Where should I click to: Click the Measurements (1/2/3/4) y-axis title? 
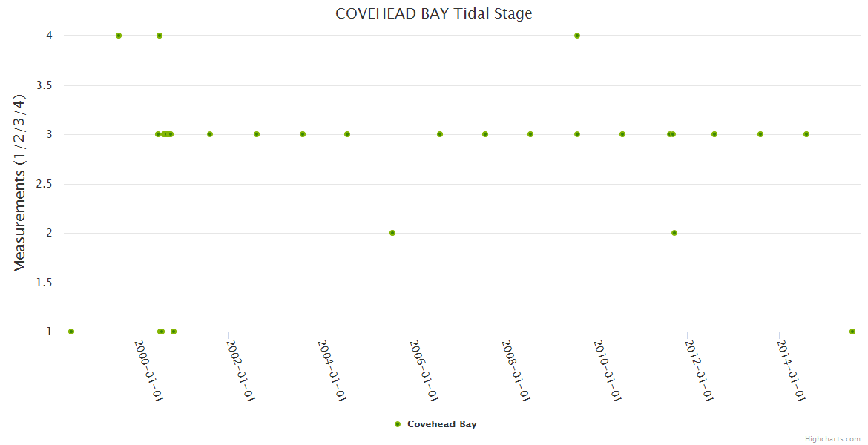point(20,183)
